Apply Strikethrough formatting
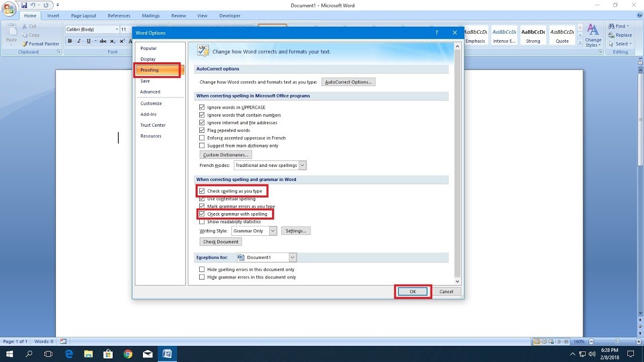 [x=103, y=41]
